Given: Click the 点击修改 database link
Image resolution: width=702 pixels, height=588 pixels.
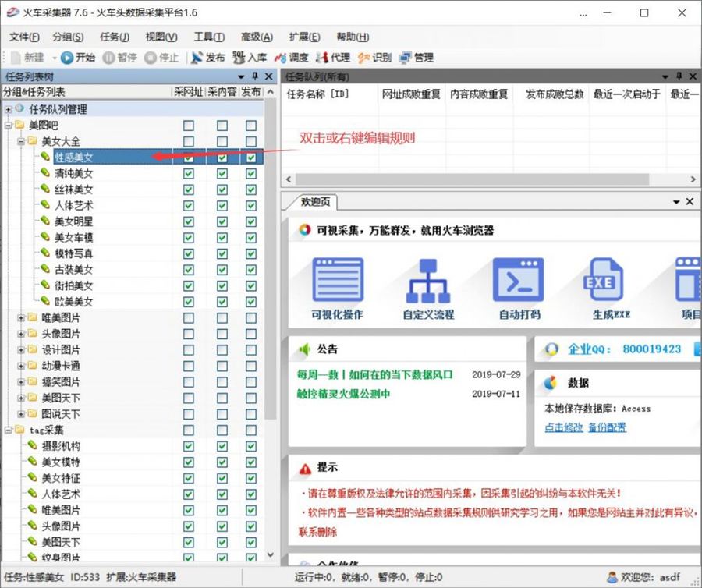Looking at the screenshot, I should click(563, 427).
